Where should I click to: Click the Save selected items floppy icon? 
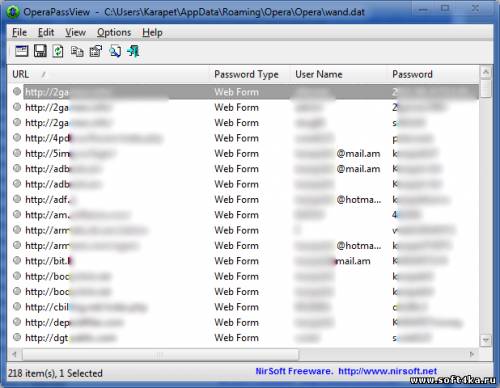40,51
